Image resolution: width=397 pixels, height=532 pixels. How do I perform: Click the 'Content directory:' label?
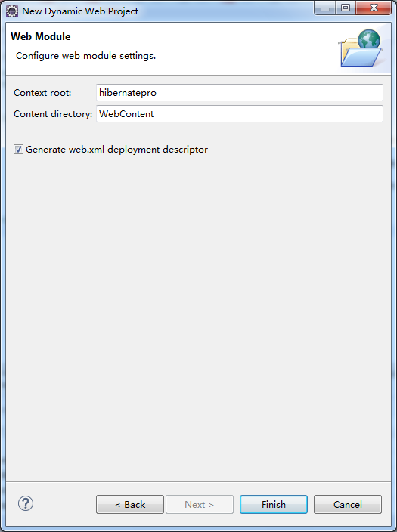53,114
